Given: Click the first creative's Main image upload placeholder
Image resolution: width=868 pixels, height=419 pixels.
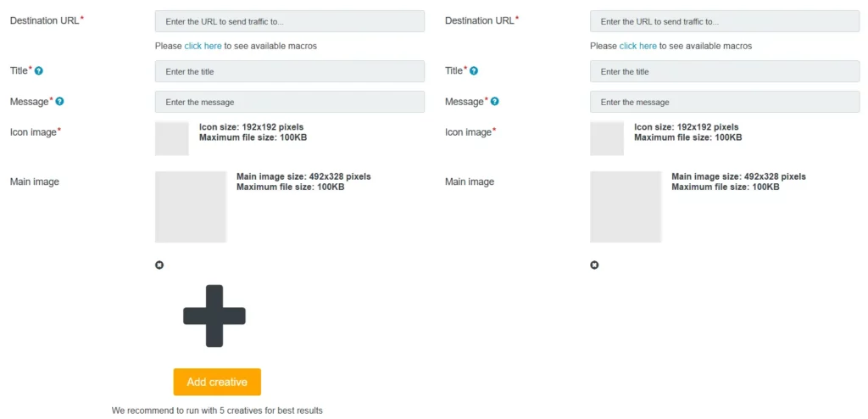Looking at the screenshot, I should pos(191,207).
